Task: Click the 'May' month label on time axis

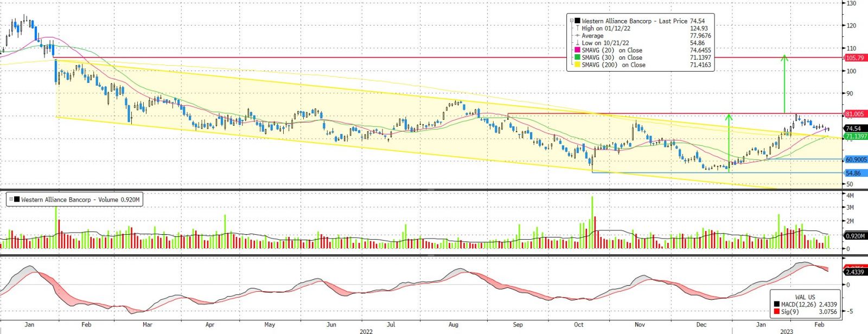Action: click(x=270, y=325)
